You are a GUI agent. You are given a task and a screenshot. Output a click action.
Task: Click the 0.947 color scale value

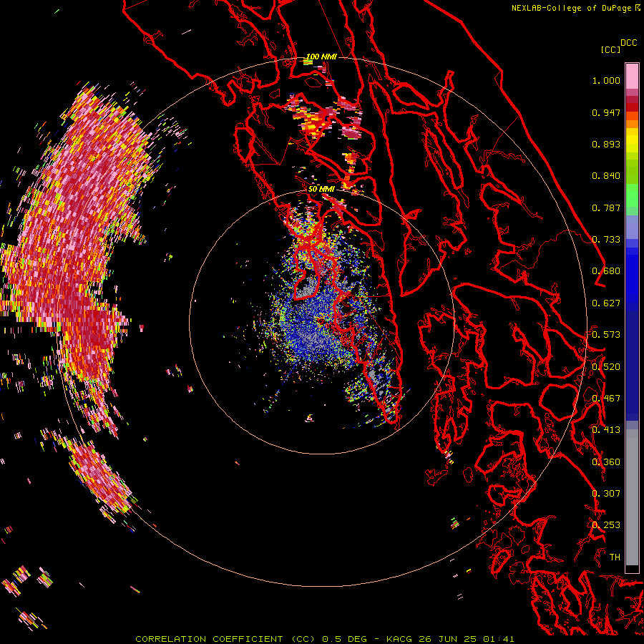[x=606, y=112]
